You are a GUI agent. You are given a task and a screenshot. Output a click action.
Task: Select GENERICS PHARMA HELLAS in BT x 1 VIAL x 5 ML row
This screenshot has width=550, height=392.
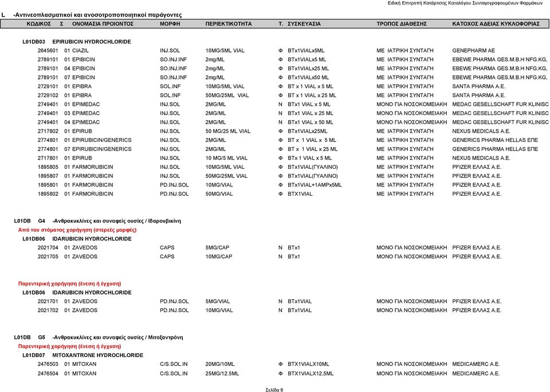[495, 140]
